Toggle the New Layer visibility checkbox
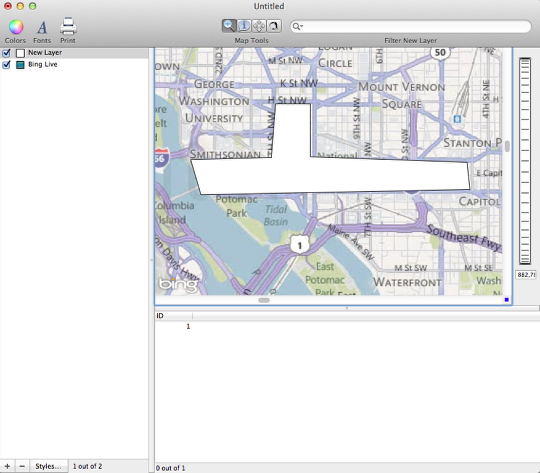 [6, 53]
